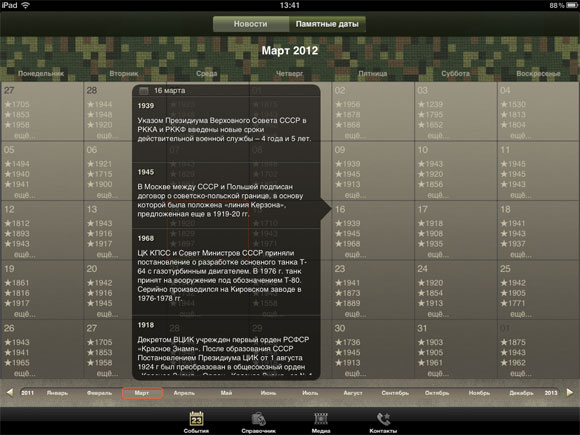The height and width of the screenshot is (435, 580).
Task: Open the Медиа film icon
Action: click(x=321, y=419)
